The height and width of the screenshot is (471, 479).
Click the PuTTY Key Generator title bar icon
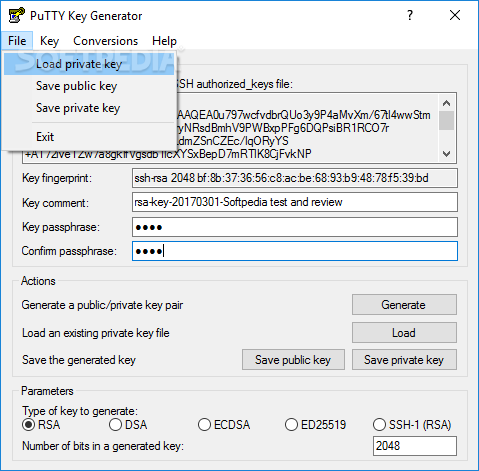click(16, 15)
